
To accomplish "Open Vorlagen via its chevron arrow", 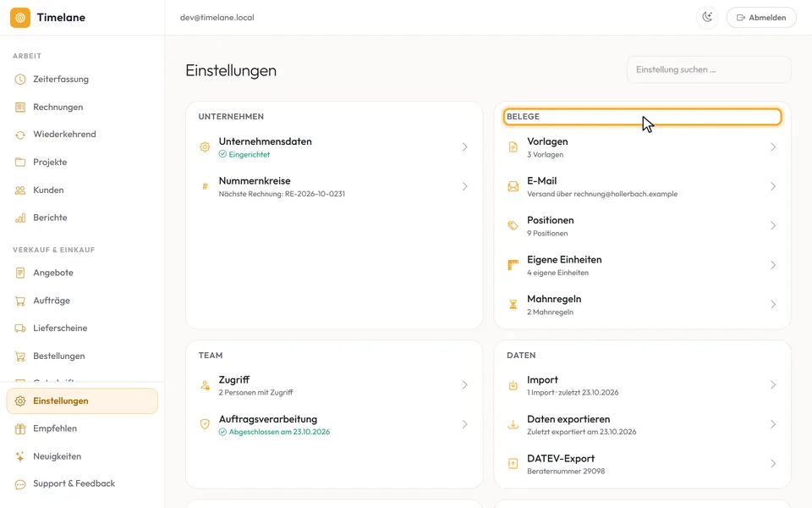I will 773,147.
